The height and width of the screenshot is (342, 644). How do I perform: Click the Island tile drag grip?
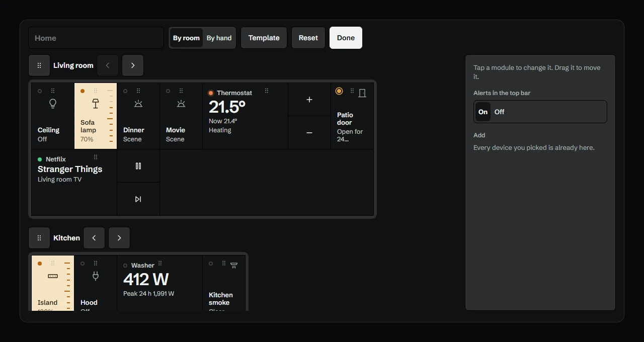tap(53, 264)
